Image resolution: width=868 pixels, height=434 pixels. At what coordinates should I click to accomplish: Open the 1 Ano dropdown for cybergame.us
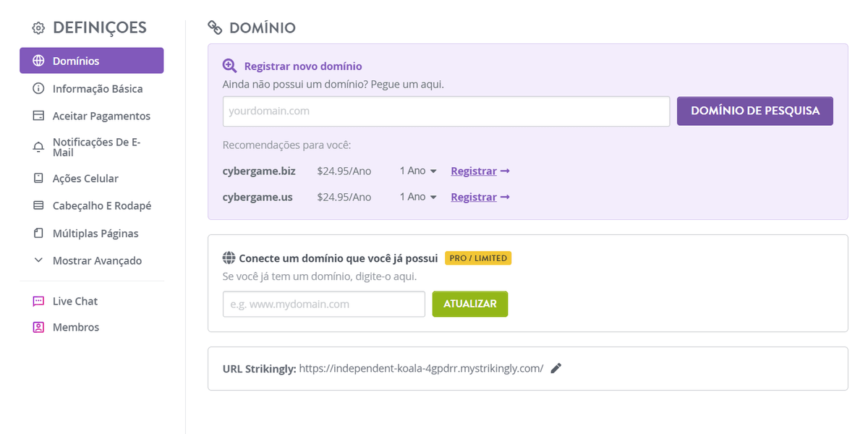pos(418,197)
